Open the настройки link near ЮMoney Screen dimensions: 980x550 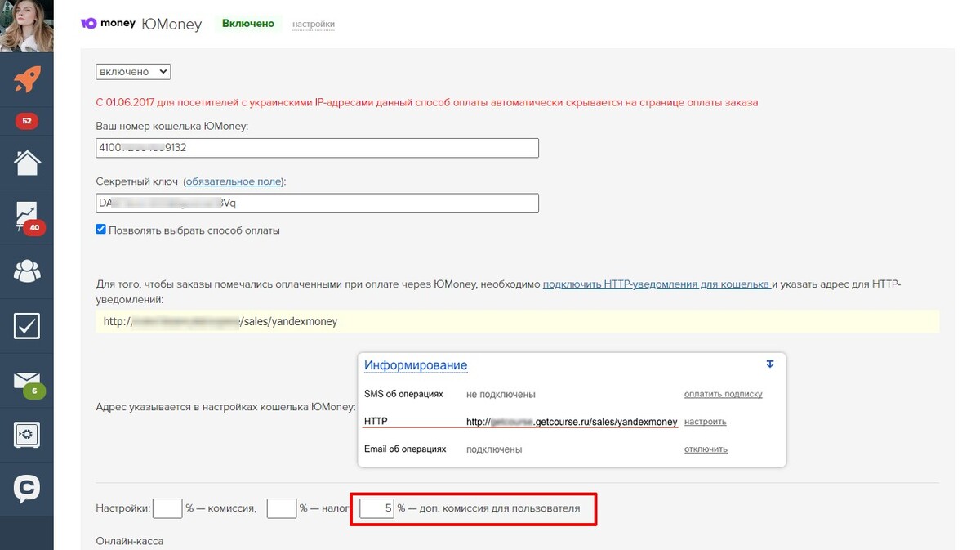click(314, 25)
